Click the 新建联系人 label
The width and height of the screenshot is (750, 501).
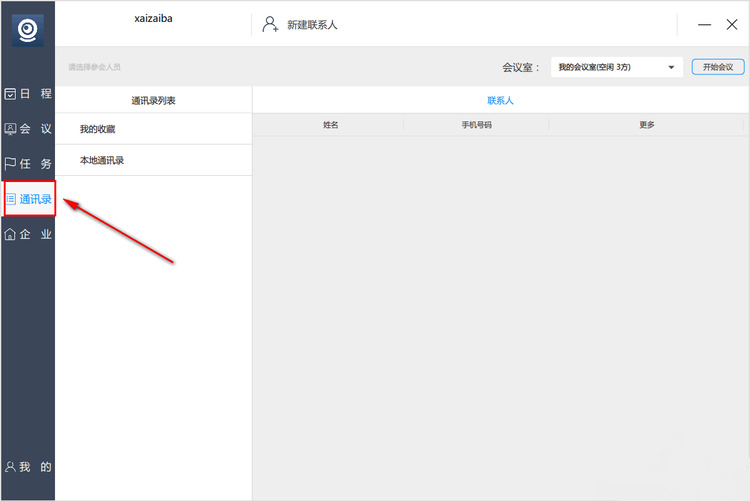click(312, 25)
